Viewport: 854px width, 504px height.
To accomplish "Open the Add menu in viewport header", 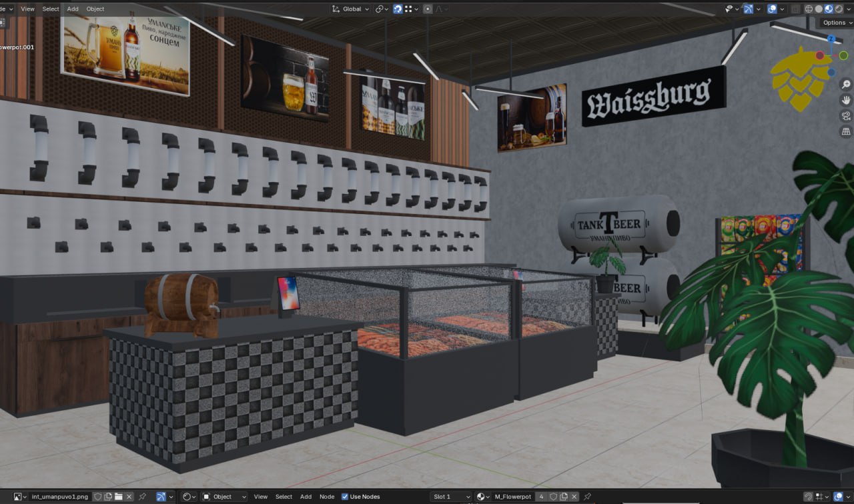I will point(73,9).
